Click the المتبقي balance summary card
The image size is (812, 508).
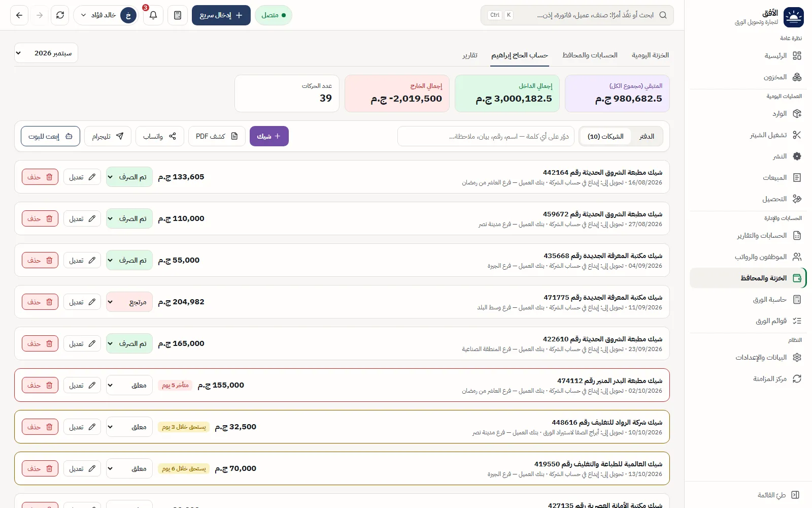(x=617, y=93)
